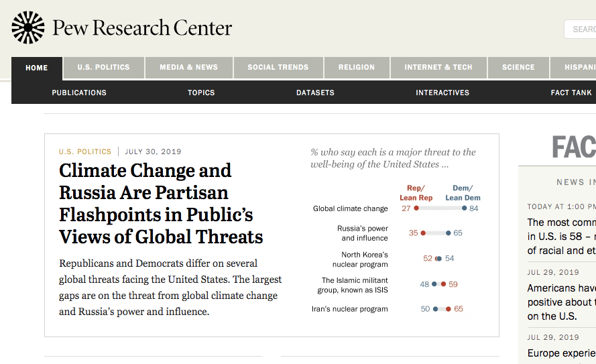Click the Pew Research Center sunburst logo
The image size is (596, 364).
27,28
